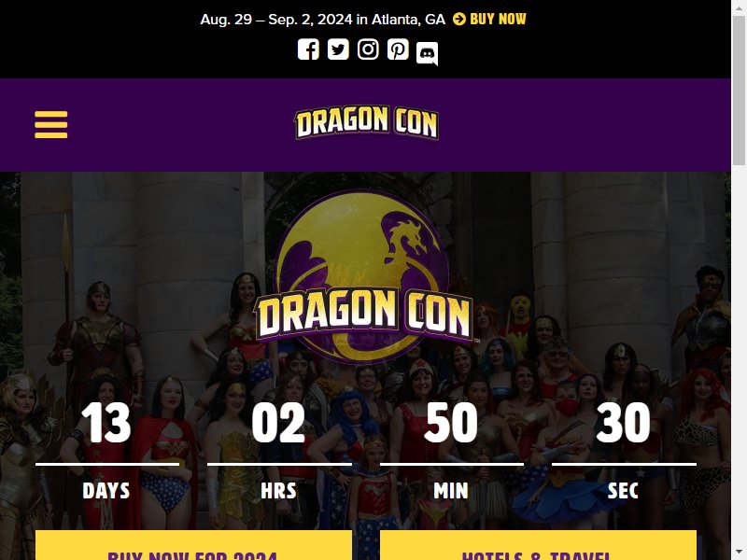This screenshot has height=560, width=747.
Task: Click the event date text in top bar
Action: point(322,20)
